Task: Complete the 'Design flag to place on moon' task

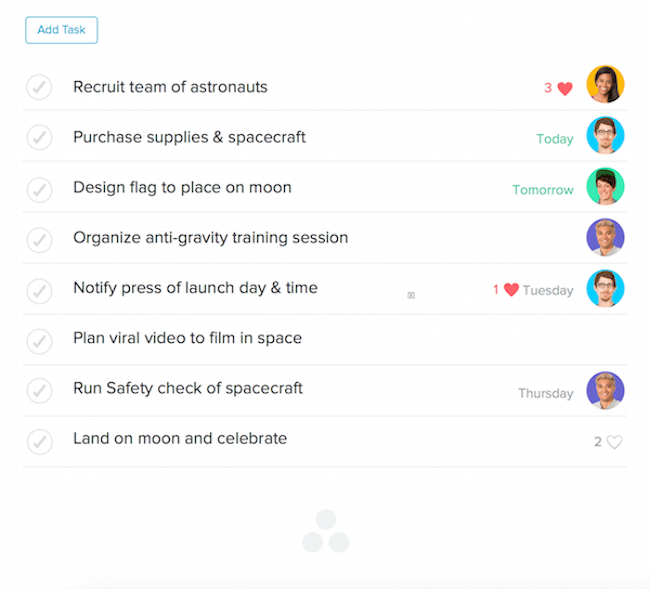Action: pyautogui.click(x=39, y=189)
